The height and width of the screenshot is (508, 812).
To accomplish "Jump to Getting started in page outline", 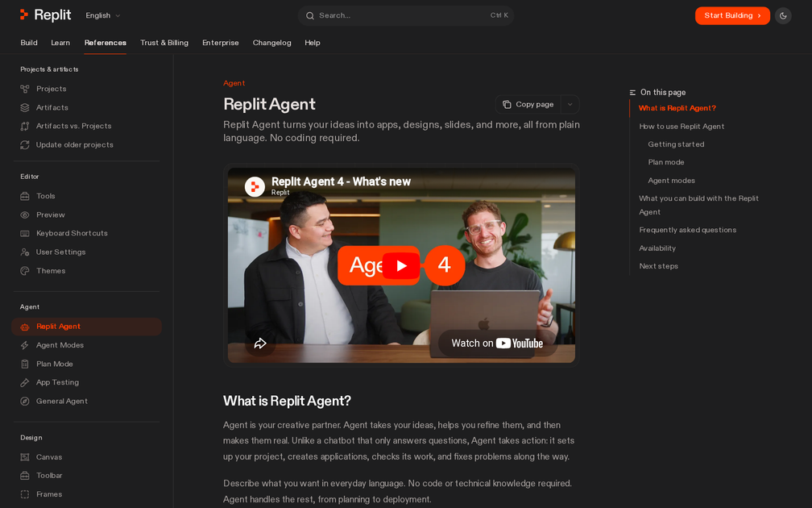I will coord(676,144).
